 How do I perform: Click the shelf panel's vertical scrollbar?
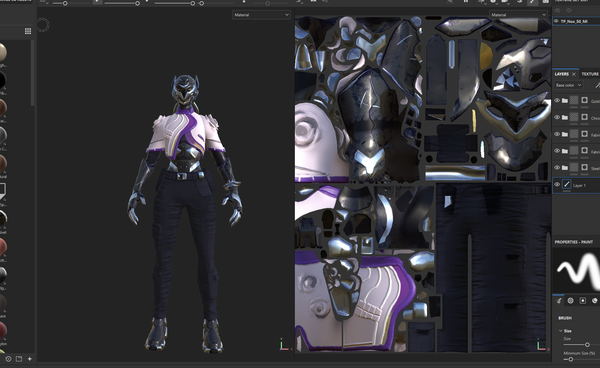click(33, 73)
